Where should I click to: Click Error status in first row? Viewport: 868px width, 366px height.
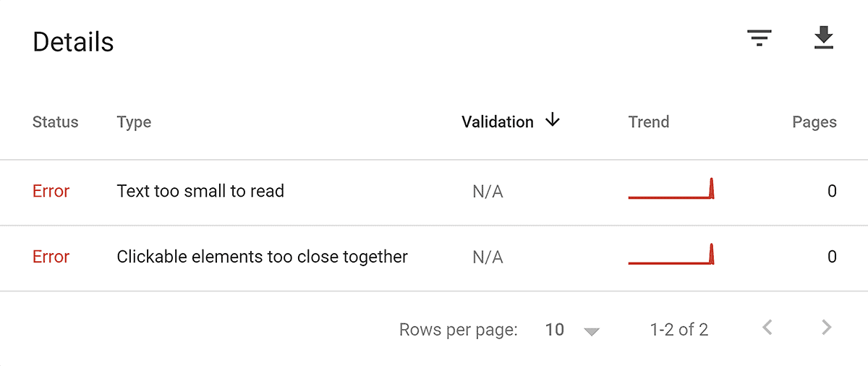(x=51, y=191)
